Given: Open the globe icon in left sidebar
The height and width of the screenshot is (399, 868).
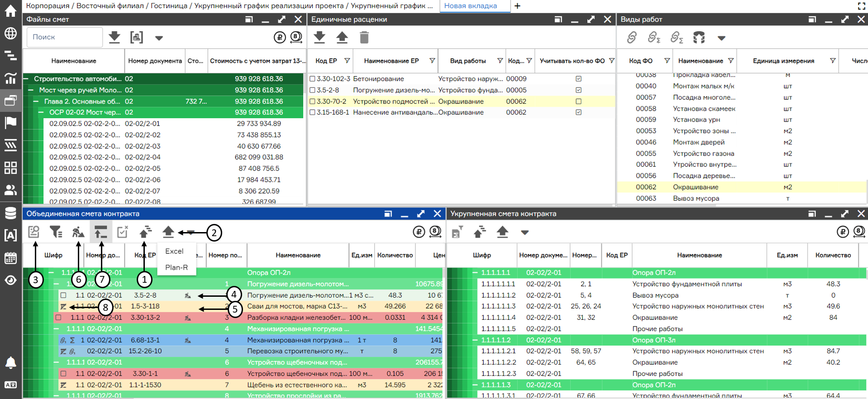Looking at the screenshot, I should pos(10,33).
